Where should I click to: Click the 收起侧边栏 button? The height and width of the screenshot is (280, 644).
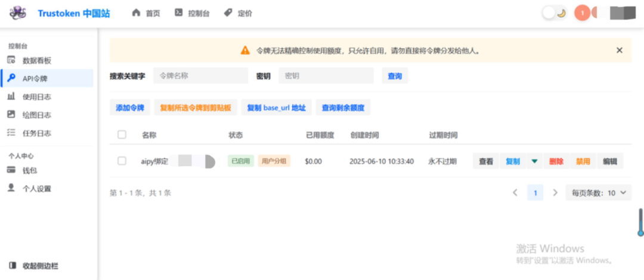[x=33, y=266]
